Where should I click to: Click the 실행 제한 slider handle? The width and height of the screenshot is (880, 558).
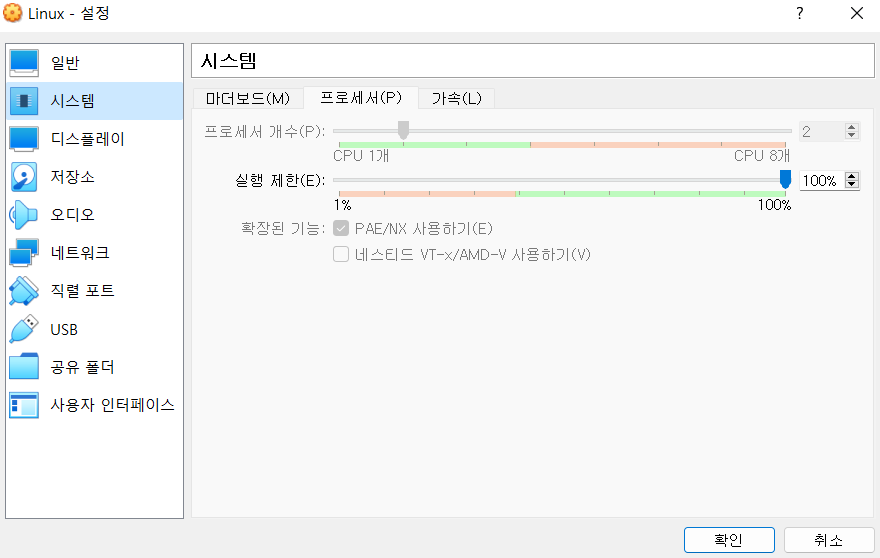click(785, 180)
